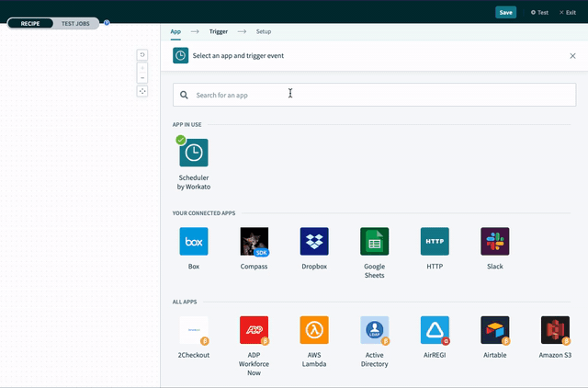Choose Scheduler by Workato app

click(x=194, y=154)
